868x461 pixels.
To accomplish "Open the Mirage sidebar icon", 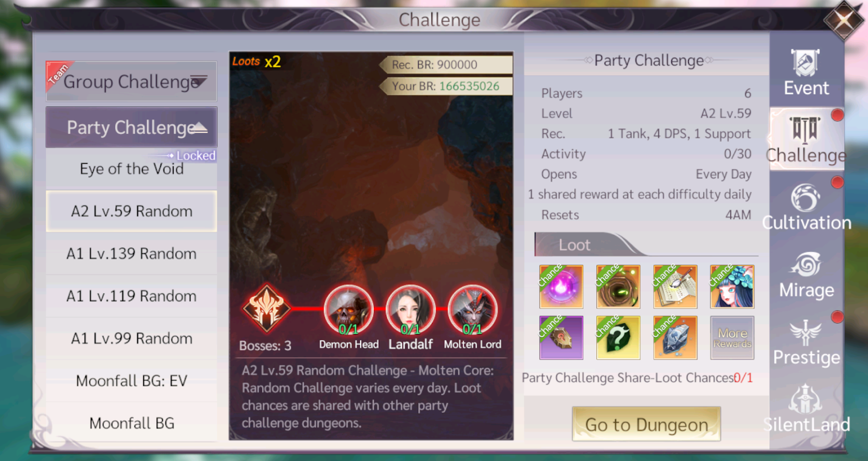I will [806, 275].
